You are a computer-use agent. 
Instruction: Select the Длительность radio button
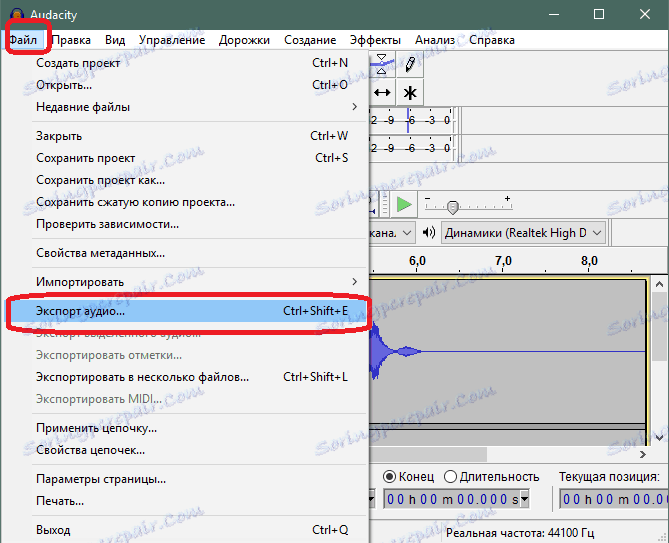pos(450,476)
